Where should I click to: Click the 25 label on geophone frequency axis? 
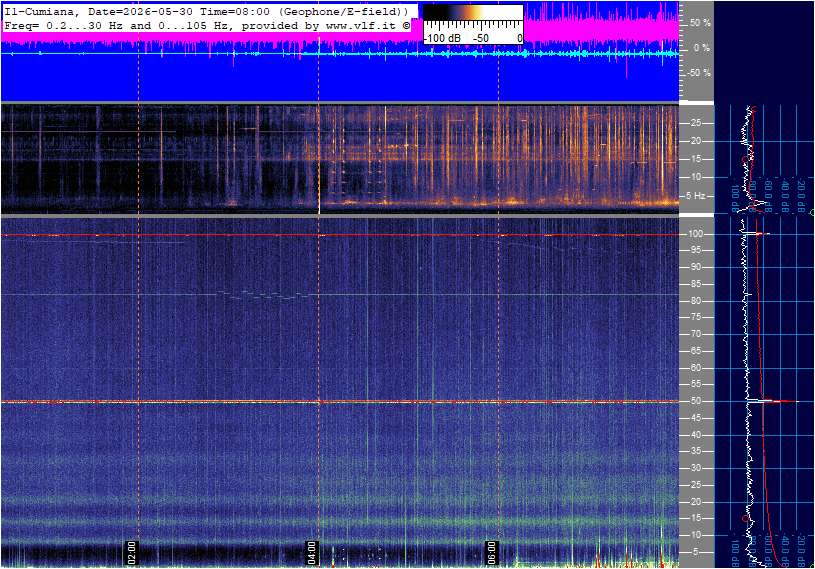point(695,123)
